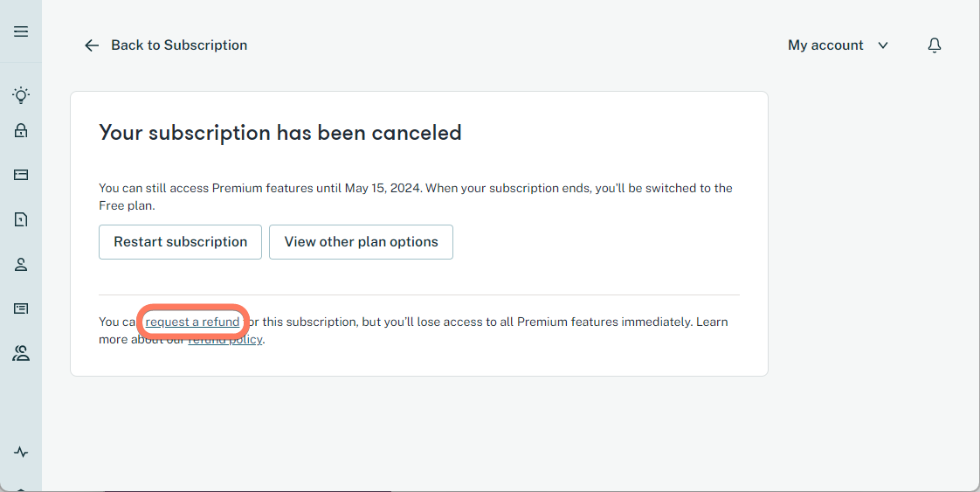Click View other plan options
980x492 pixels.
361,242
